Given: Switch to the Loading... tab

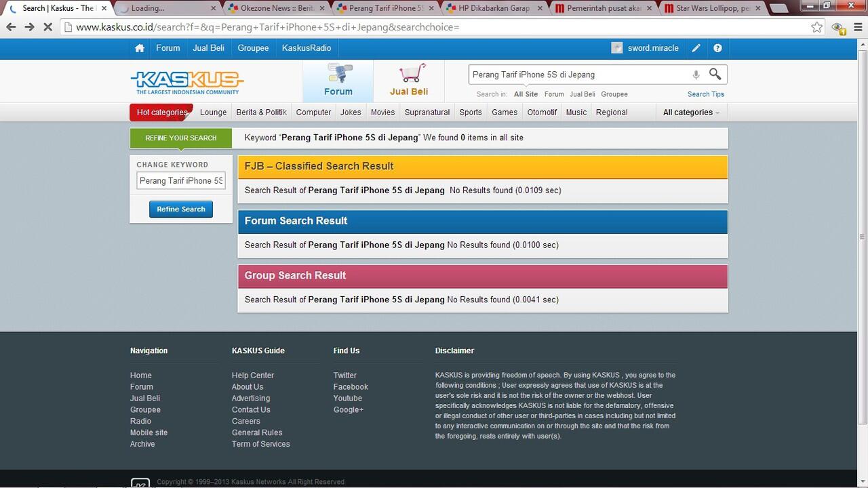Looking at the screenshot, I should tap(167, 8).
